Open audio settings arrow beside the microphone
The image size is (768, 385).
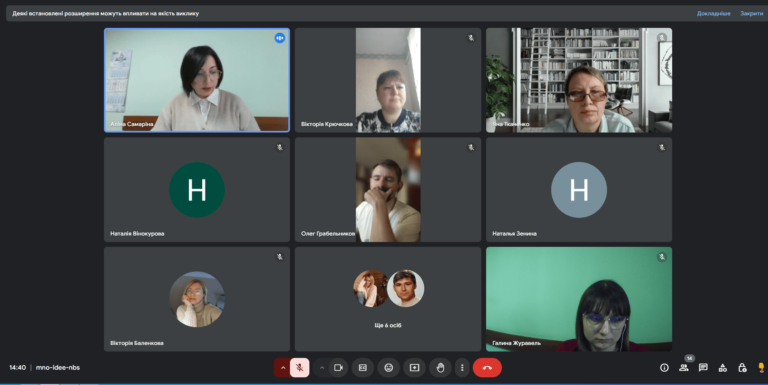(283, 368)
